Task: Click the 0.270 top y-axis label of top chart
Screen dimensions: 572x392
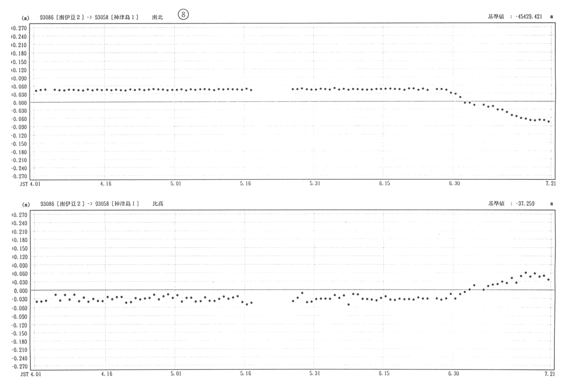Action: (19, 28)
